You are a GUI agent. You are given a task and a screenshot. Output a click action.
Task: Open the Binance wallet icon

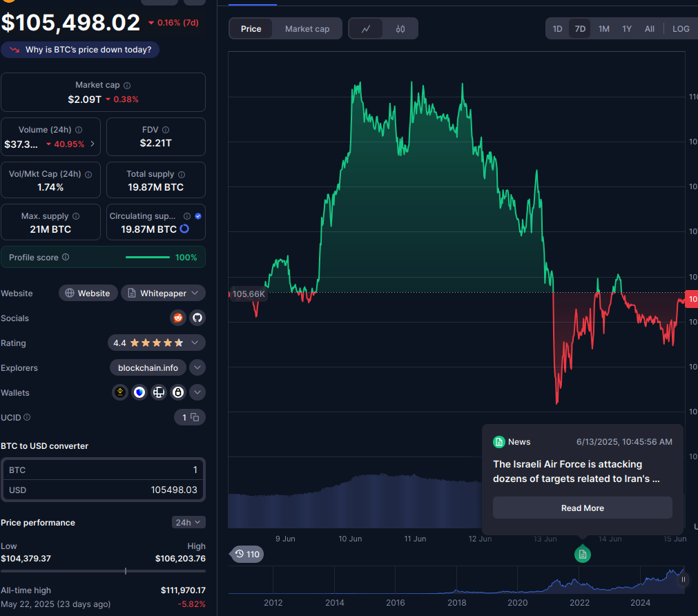119,392
